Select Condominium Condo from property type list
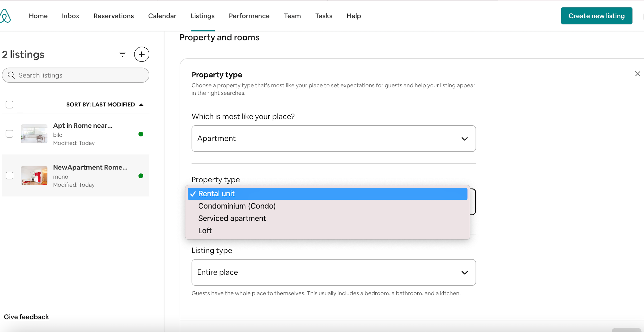 [x=237, y=206]
